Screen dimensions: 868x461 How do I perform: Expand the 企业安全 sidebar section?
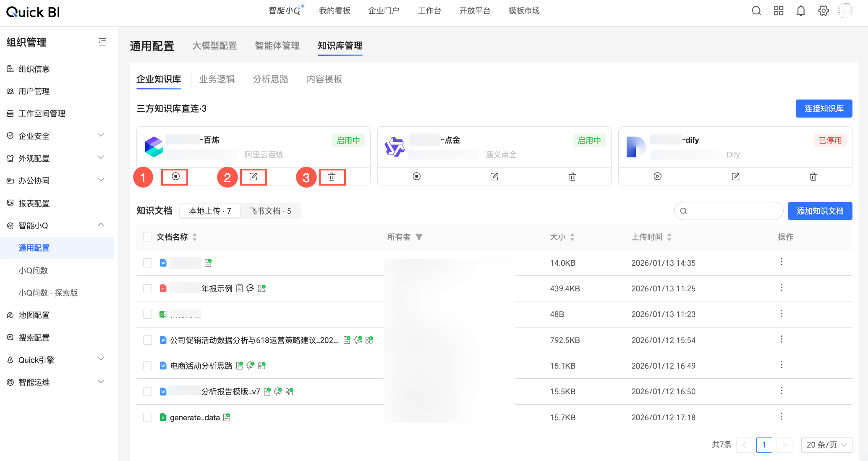coord(101,136)
